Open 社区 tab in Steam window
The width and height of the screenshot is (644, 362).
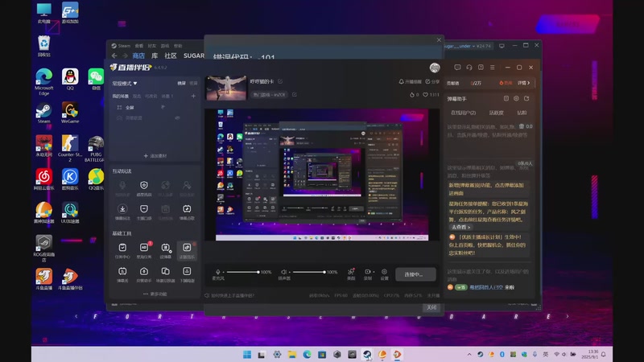pos(171,56)
